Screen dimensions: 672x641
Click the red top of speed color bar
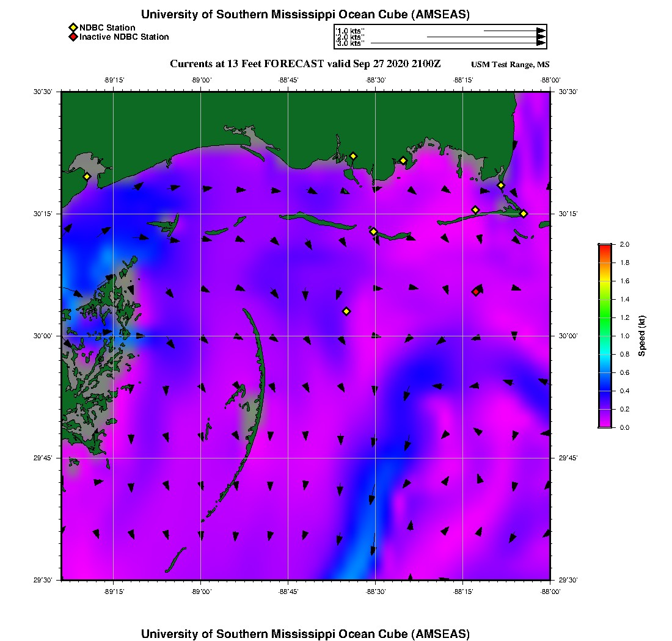(x=605, y=247)
